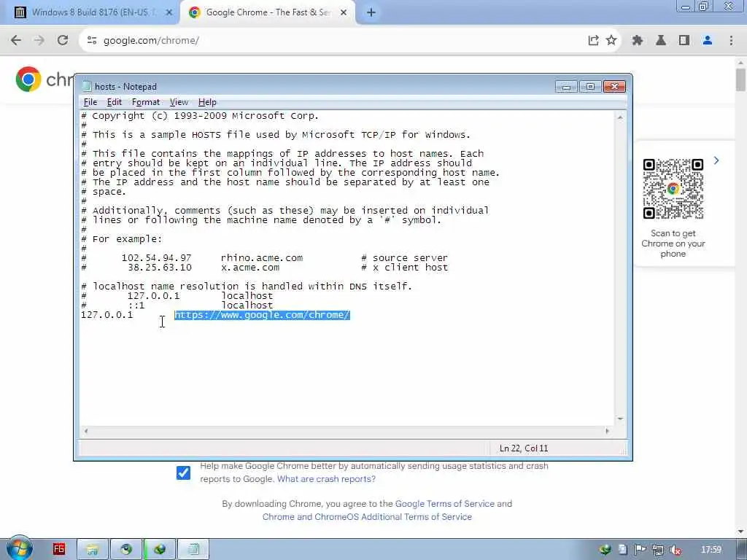Click the QR code image
The height and width of the screenshot is (560, 747).
click(x=673, y=189)
